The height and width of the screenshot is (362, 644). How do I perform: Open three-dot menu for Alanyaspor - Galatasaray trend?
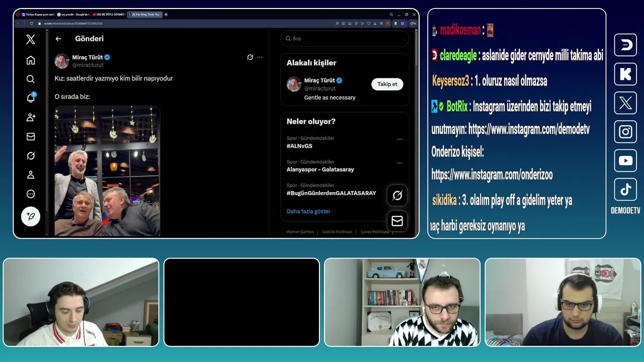tap(399, 163)
